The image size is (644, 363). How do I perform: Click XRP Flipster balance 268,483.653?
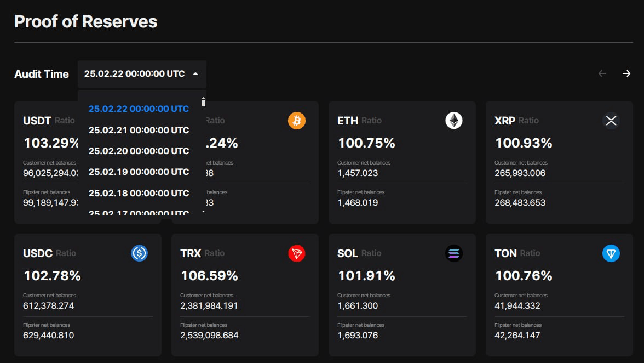point(520,203)
